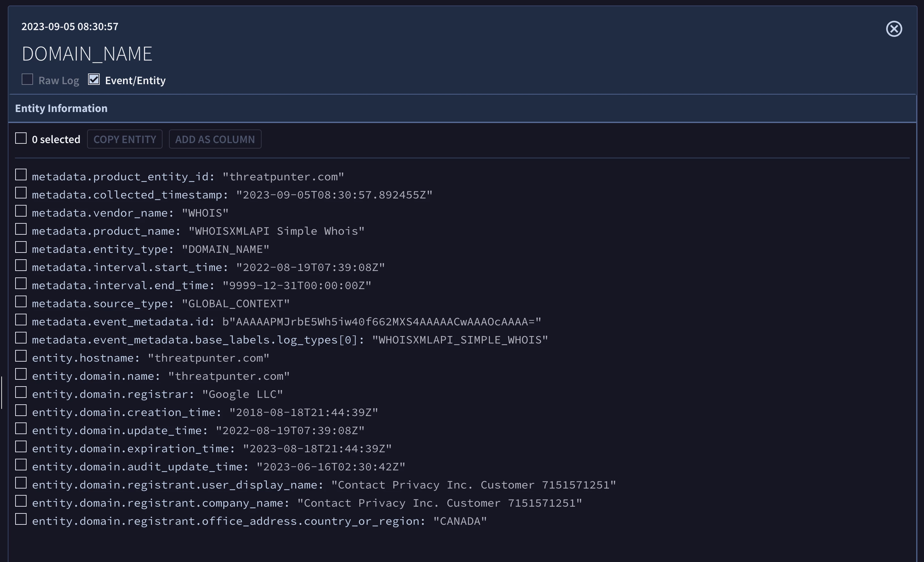This screenshot has width=924, height=562.
Task: Select registrant.company_name checkbox
Action: [x=21, y=501]
